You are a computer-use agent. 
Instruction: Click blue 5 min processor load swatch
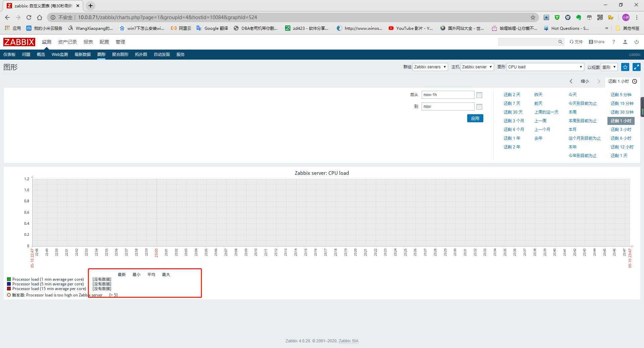point(9,284)
